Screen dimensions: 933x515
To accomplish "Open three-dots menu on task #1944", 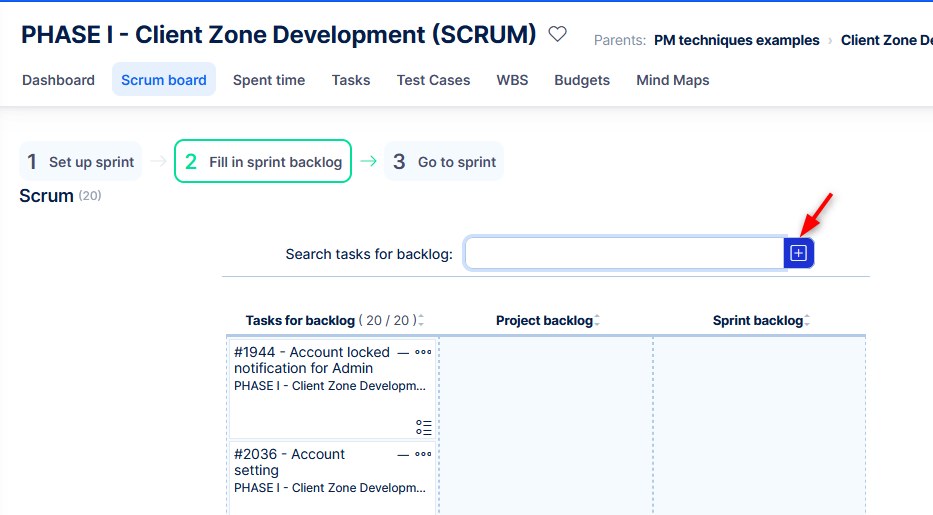I will [423, 352].
